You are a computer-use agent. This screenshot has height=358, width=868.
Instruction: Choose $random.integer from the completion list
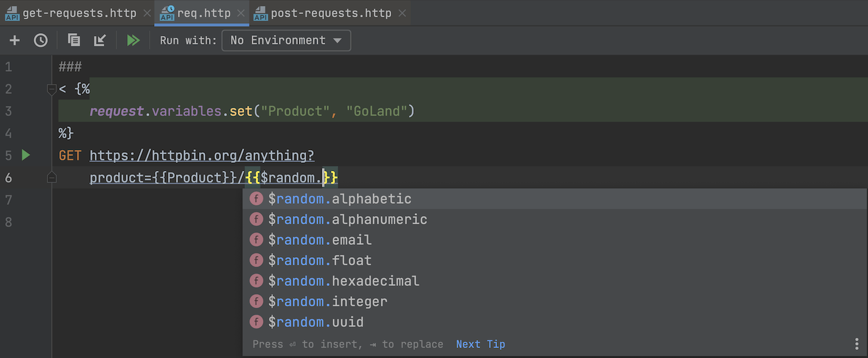pyautogui.click(x=328, y=302)
